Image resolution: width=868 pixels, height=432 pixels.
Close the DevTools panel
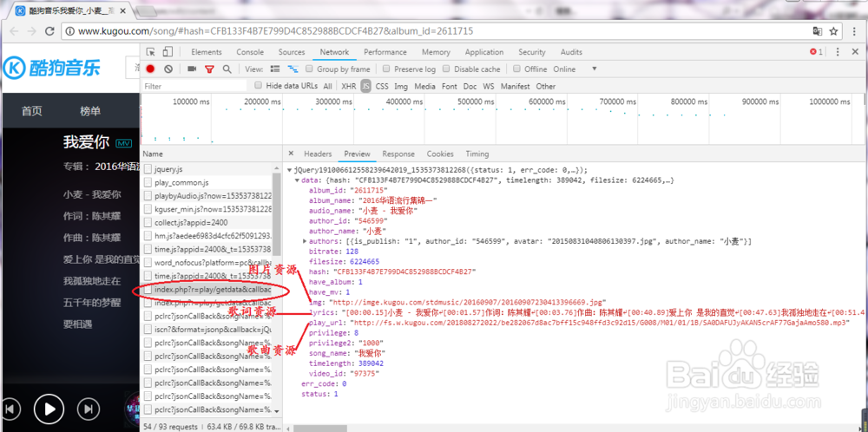(855, 52)
